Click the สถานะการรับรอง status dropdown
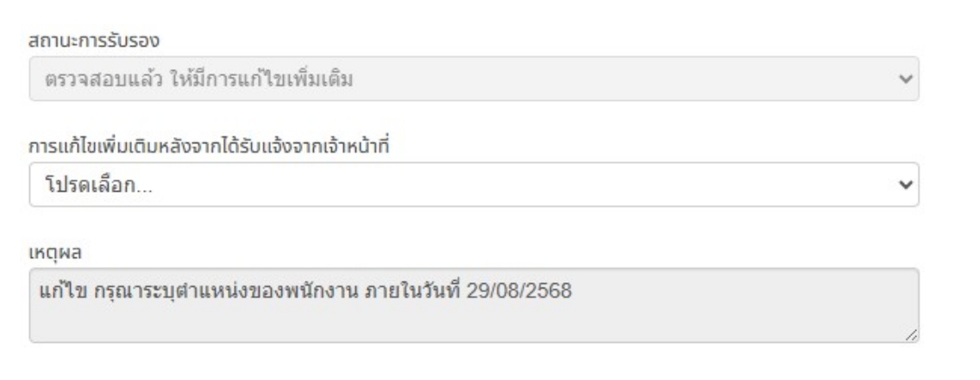This screenshot has width=980, height=380. tap(473, 79)
